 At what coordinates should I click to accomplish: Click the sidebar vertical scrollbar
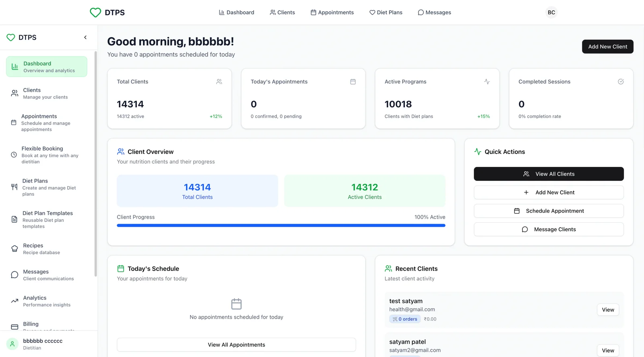click(95, 161)
